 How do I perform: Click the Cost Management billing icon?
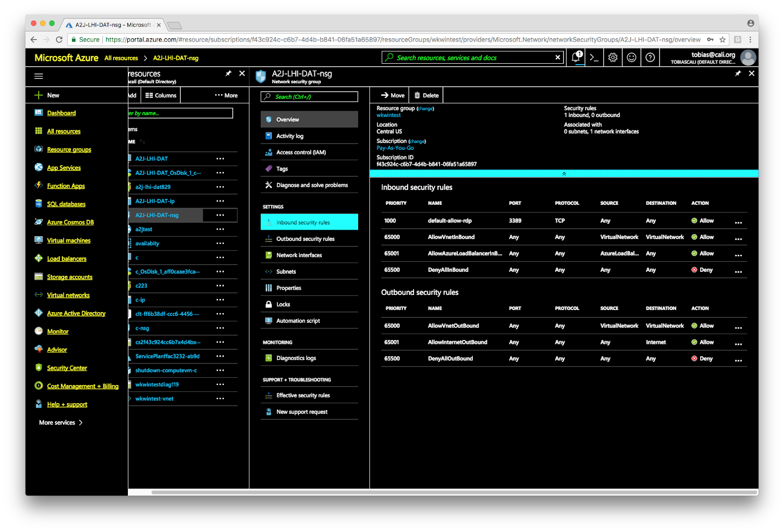(x=39, y=386)
